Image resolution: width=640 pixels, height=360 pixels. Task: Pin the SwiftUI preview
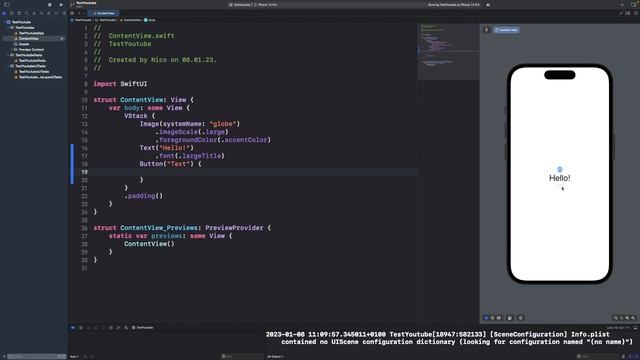click(486, 30)
